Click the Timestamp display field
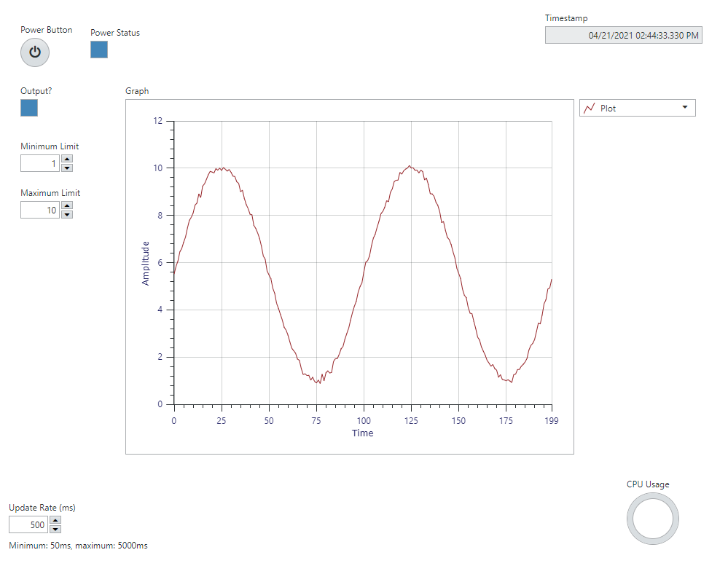This screenshot has height=574, width=728. (623, 35)
